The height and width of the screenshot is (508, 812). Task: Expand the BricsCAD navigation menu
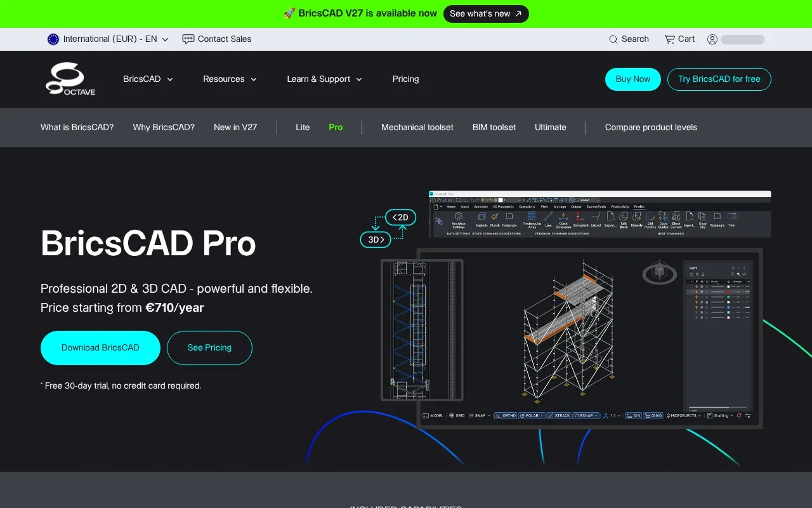coord(148,79)
